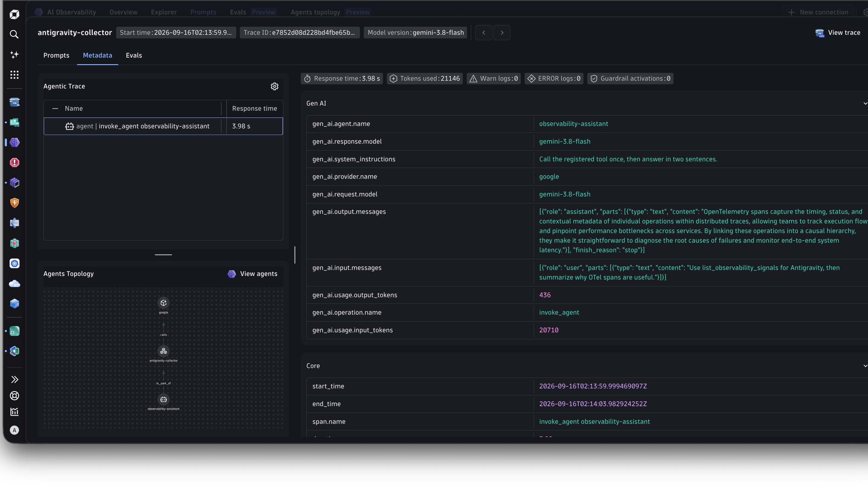Click New connection button
The width and height of the screenshot is (868, 488).
point(818,12)
